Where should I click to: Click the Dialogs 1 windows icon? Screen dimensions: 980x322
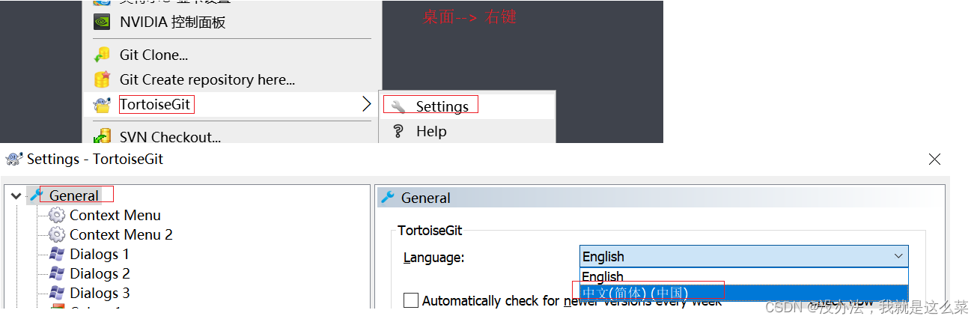(x=56, y=254)
